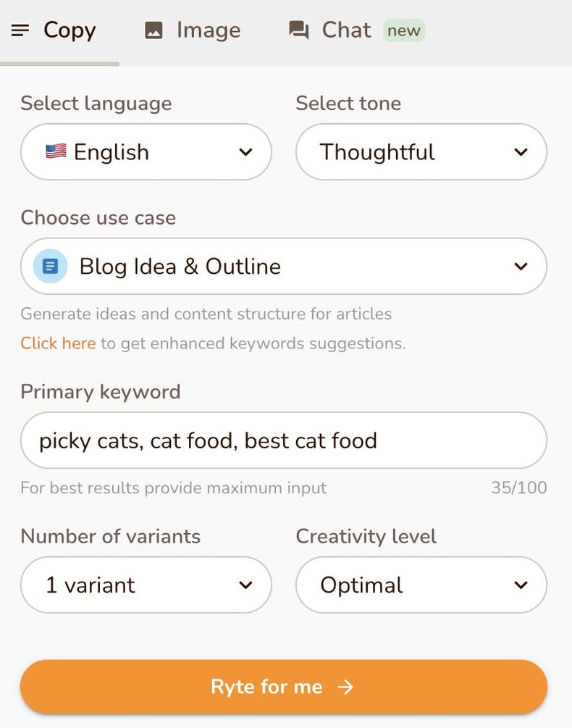Image resolution: width=572 pixels, height=728 pixels.
Task: Focus the Primary keyword input field
Action: [283, 440]
